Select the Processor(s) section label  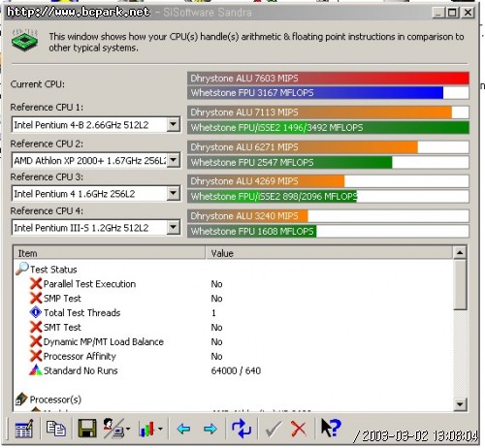tap(55, 400)
